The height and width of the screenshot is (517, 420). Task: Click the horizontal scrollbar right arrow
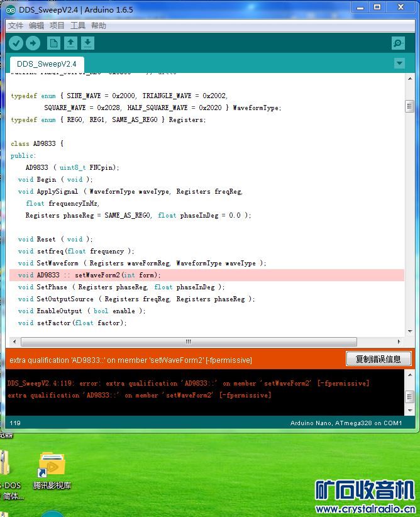pyautogui.click(x=399, y=342)
